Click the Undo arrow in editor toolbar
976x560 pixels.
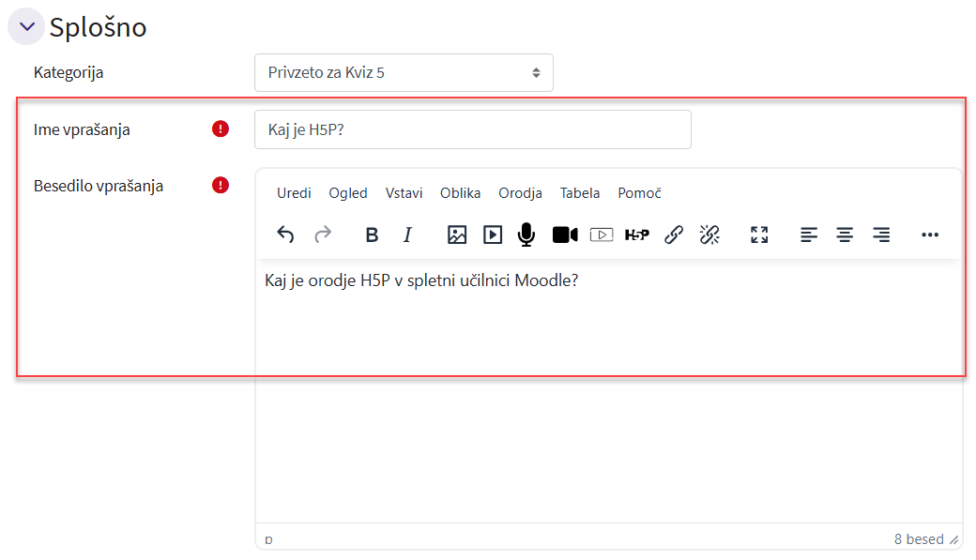pos(285,235)
